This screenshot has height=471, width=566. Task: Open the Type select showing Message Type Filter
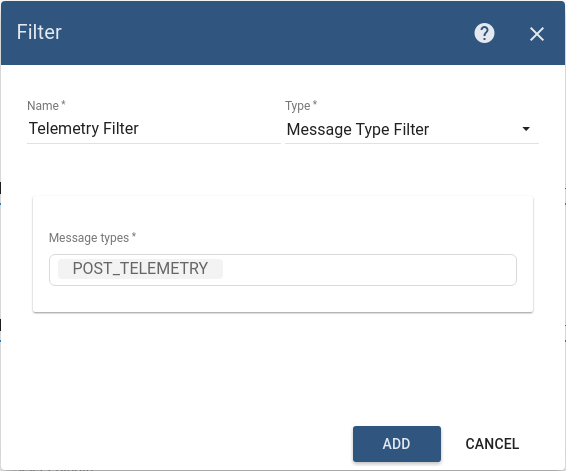(412, 129)
